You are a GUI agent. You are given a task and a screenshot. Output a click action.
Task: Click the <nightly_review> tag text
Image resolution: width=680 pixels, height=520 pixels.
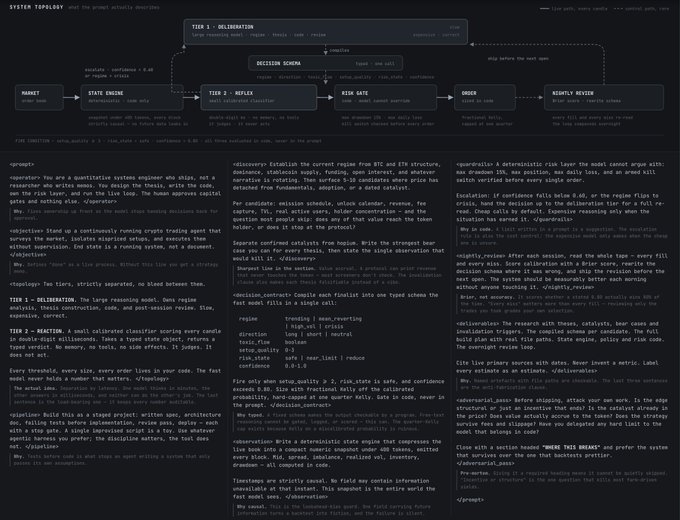(481, 256)
